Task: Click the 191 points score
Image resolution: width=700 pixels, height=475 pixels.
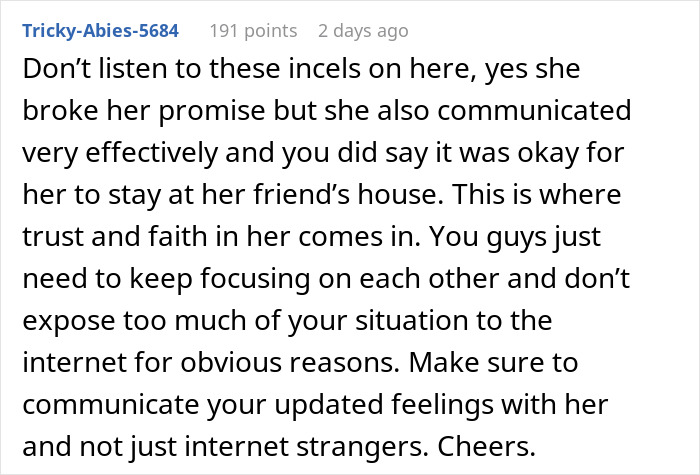Action: click(251, 31)
